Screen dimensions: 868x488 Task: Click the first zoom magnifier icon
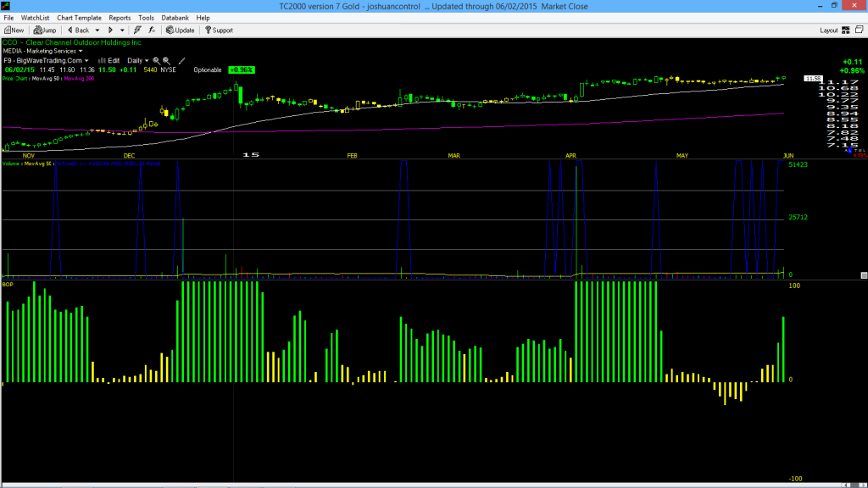156,61
